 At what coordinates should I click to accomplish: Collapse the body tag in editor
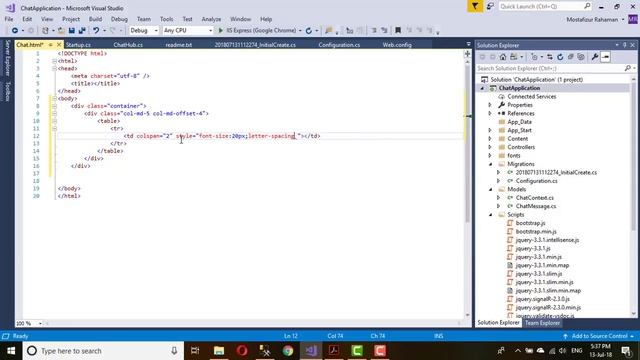(x=54, y=98)
